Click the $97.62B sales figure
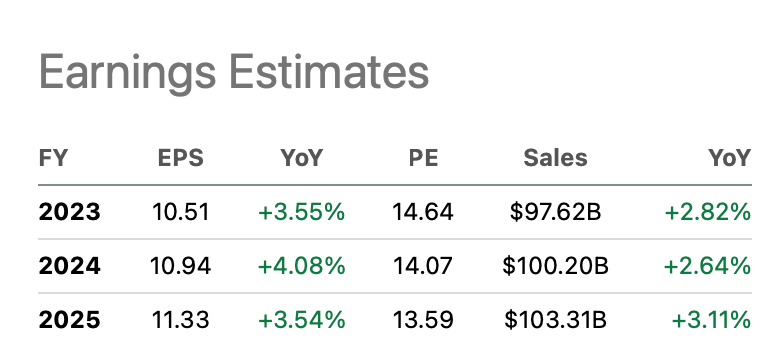 (555, 212)
